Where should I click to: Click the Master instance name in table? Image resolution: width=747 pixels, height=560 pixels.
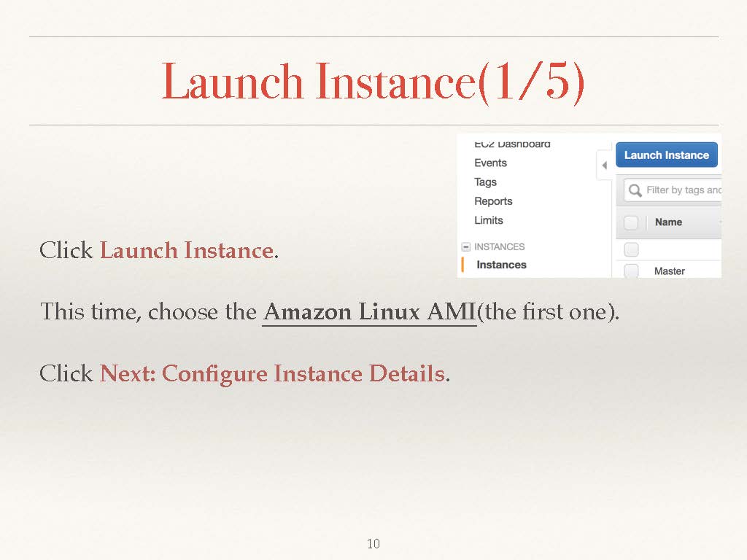[669, 271]
